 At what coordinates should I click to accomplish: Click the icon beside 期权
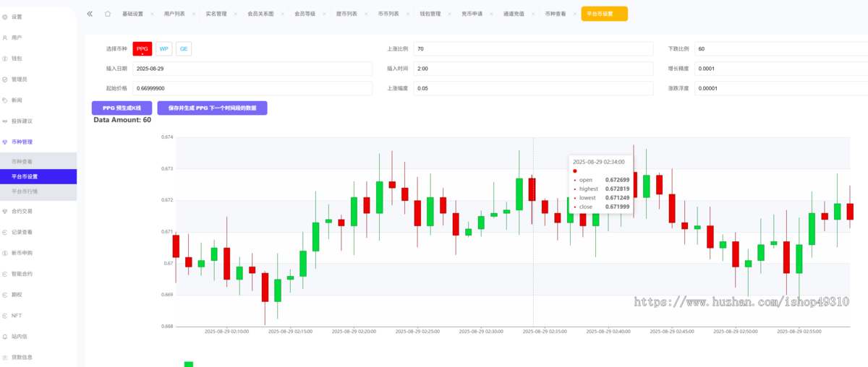5,295
